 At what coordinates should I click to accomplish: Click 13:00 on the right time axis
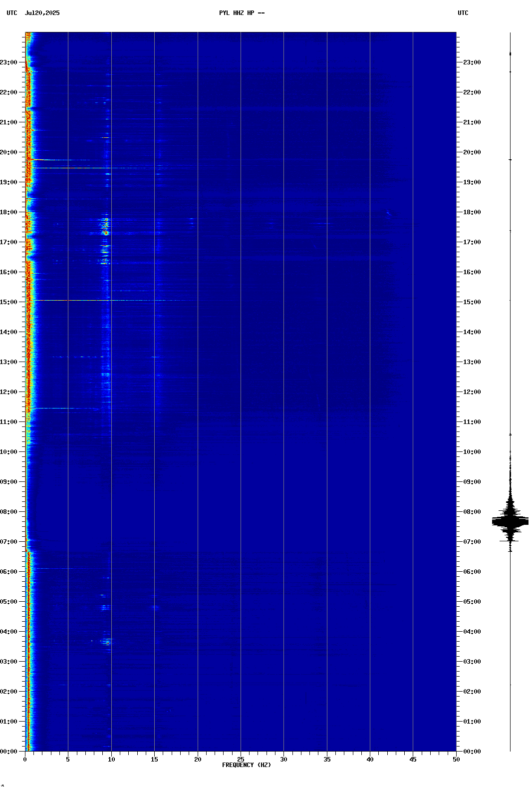coord(472,362)
